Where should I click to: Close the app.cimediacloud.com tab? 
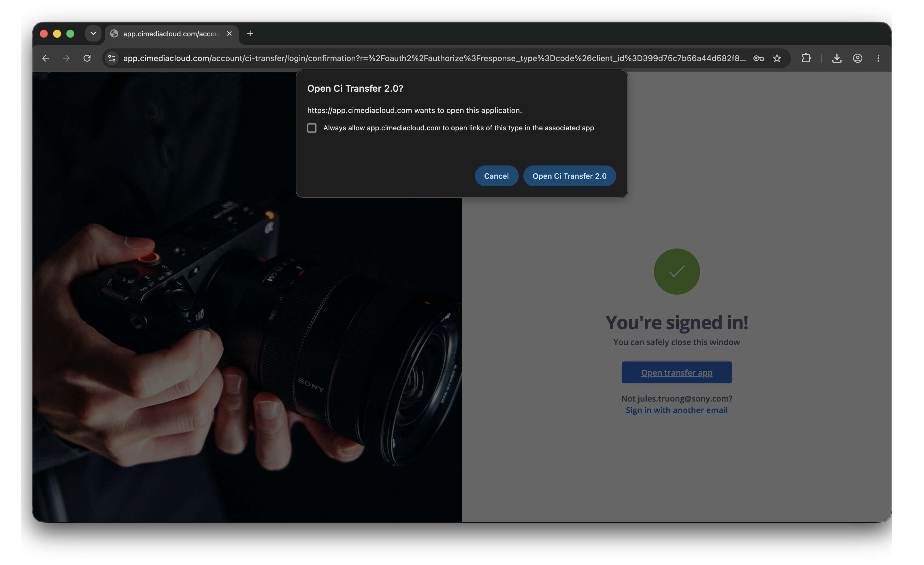(x=229, y=34)
